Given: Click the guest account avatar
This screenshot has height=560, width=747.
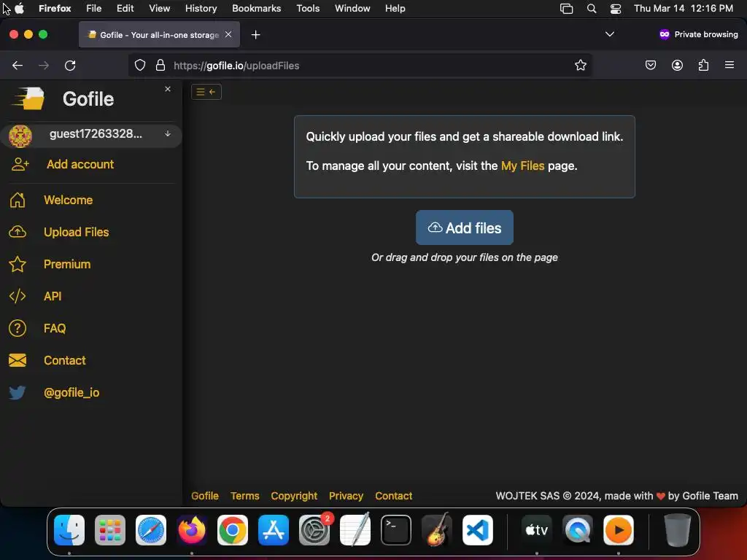Looking at the screenshot, I should (x=20, y=136).
